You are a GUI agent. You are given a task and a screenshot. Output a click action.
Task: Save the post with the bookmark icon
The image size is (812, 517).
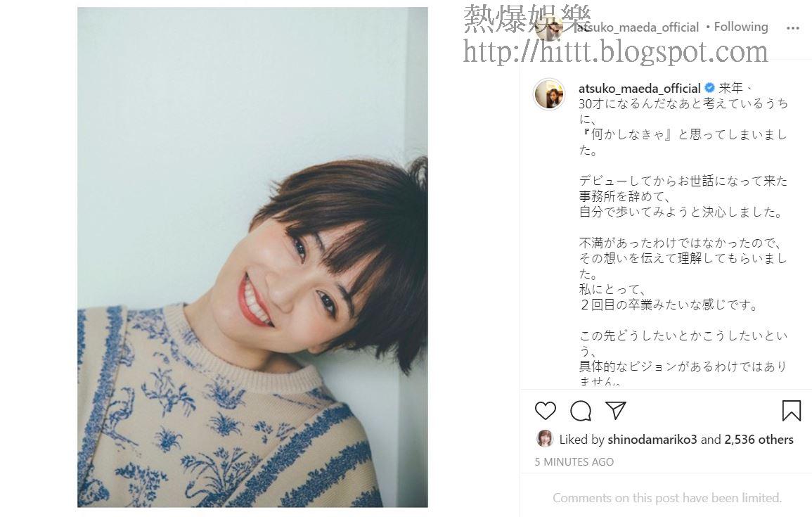tap(792, 411)
